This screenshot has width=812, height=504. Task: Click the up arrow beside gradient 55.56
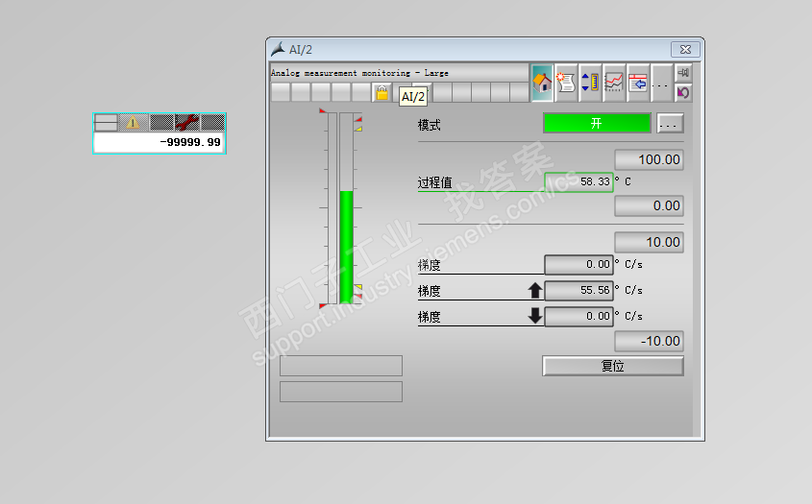pyautogui.click(x=535, y=290)
